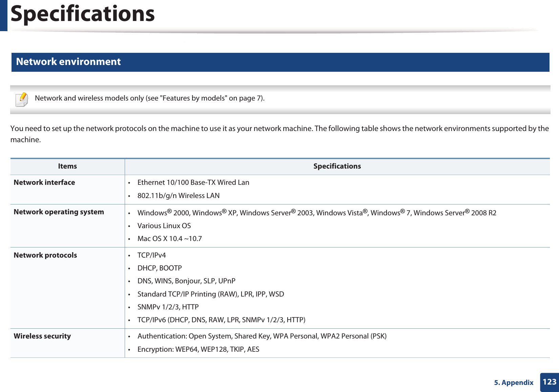Select the Network protocols row
Image resolution: width=559 pixels, height=392 pixels.
pos(45,255)
